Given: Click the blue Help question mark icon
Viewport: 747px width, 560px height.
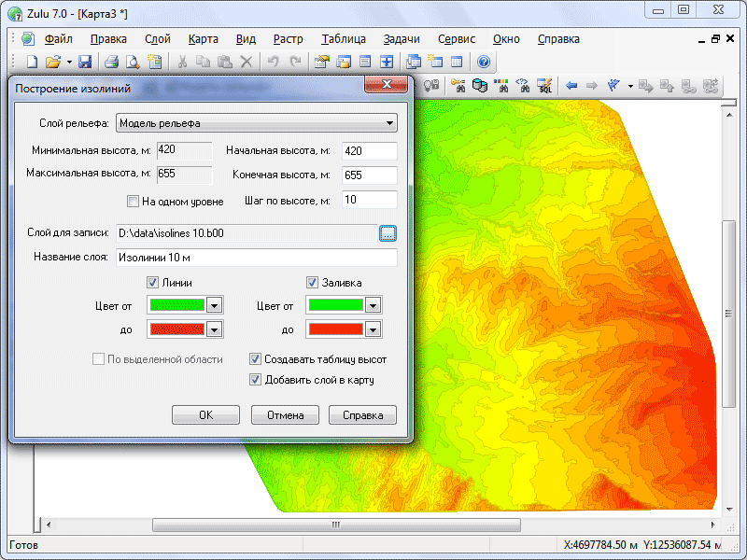Looking at the screenshot, I should click(x=484, y=63).
